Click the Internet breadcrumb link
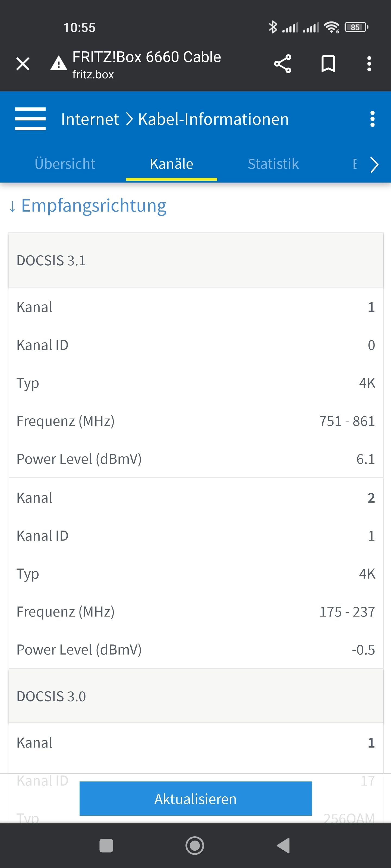 point(90,119)
